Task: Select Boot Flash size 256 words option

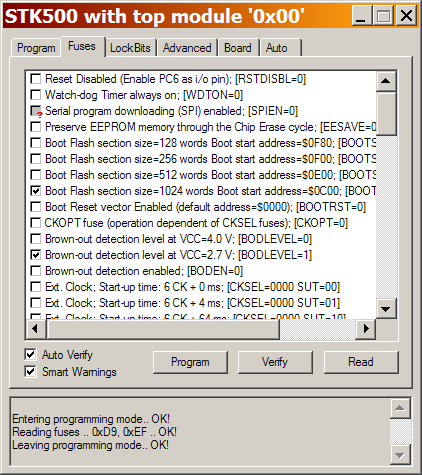Action: 35,159
